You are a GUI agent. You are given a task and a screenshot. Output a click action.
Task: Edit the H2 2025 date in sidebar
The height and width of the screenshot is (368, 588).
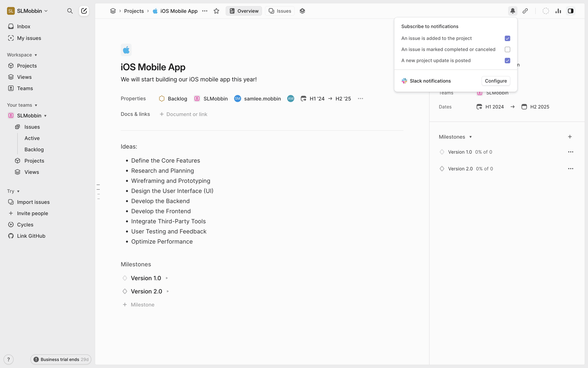535,107
